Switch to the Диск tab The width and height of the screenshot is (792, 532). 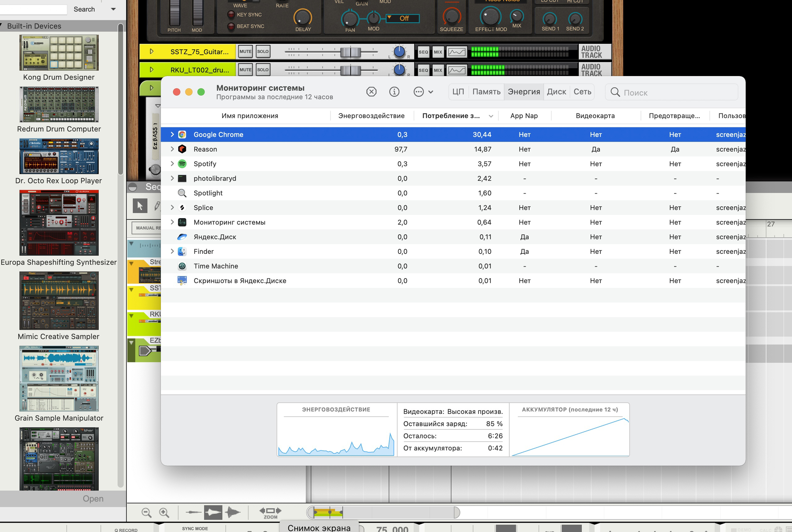tap(556, 92)
